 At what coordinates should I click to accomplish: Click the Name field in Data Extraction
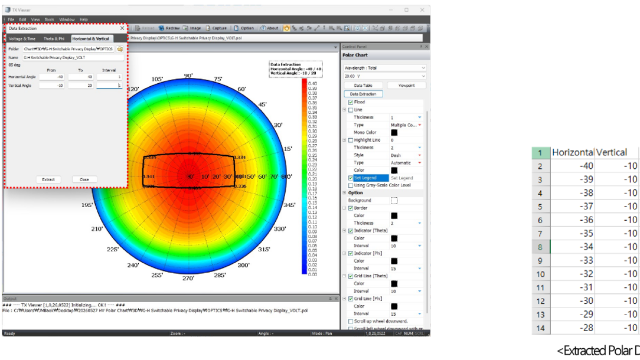(x=73, y=58)
